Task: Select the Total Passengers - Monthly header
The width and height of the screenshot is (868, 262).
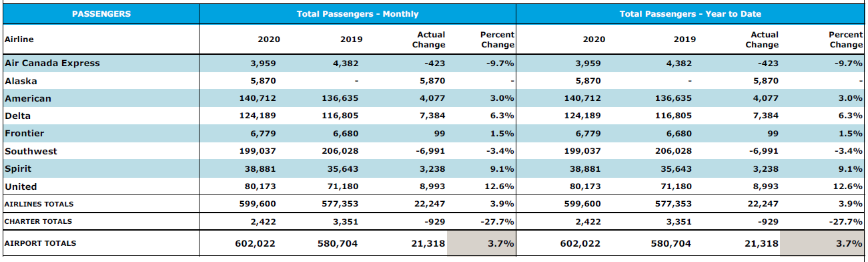Action: pos(358,13)
